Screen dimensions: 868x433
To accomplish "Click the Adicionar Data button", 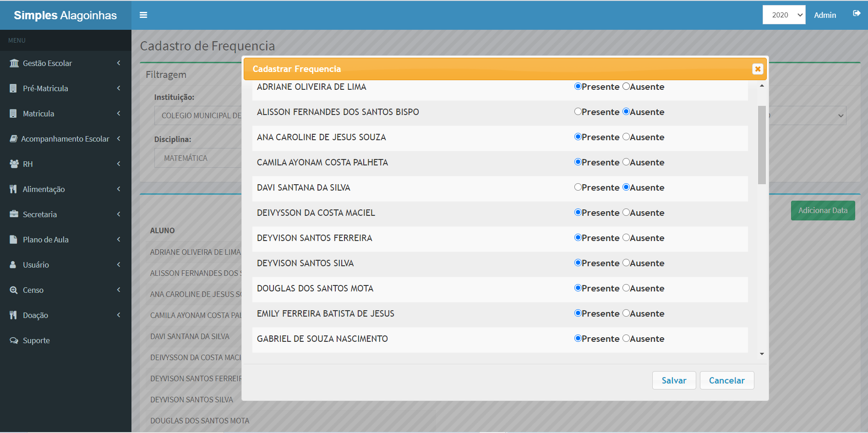I will point(823,210).
